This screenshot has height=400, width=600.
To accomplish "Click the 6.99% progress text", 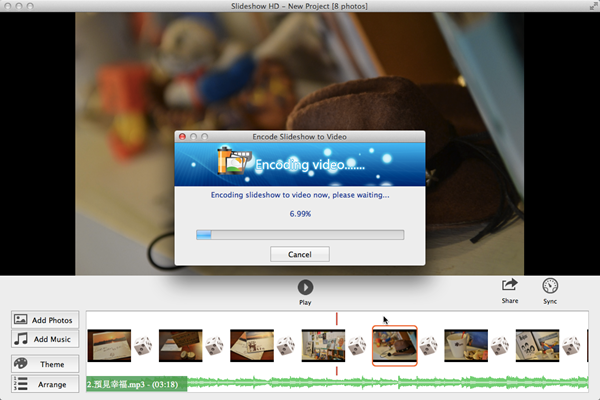I will (300, 214).
